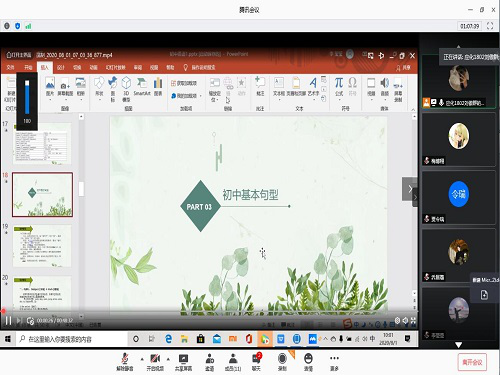Collapse participant sidebar using edge chevron
Screen dimensions: 500x375
415,197
